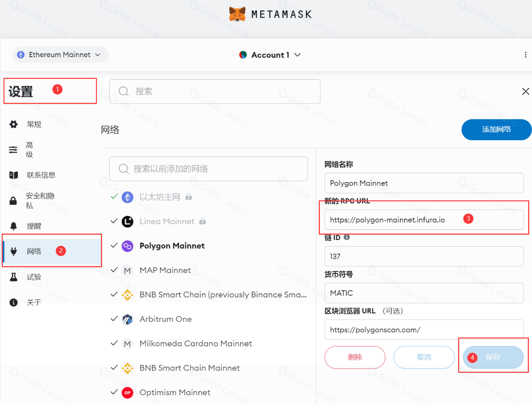532x404 pixels.
Task: Click the 网络名称 field with Polygon Mainnet
Action: 424,183
